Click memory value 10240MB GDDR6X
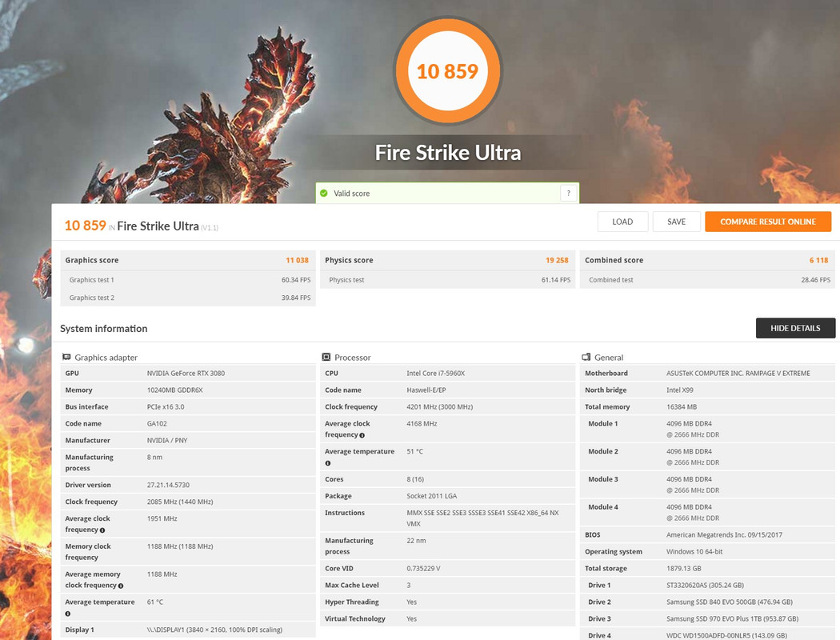840x640 pixels. [174, 390]
